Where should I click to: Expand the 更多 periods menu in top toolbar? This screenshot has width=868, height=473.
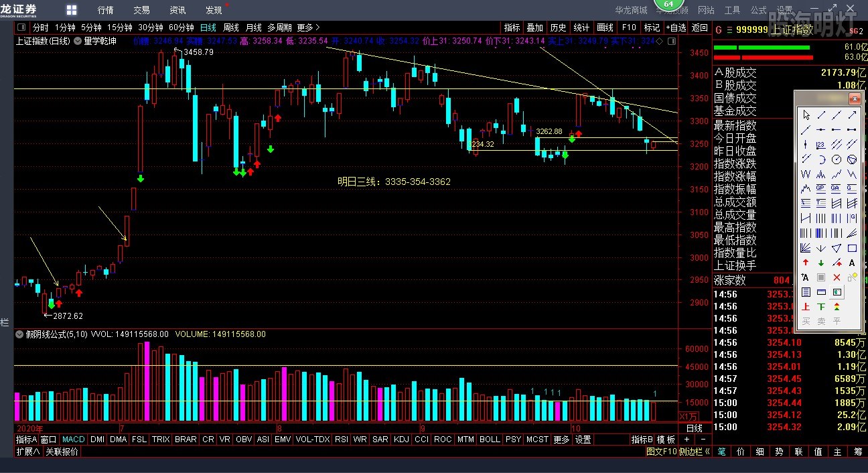[x=308, y=27]
